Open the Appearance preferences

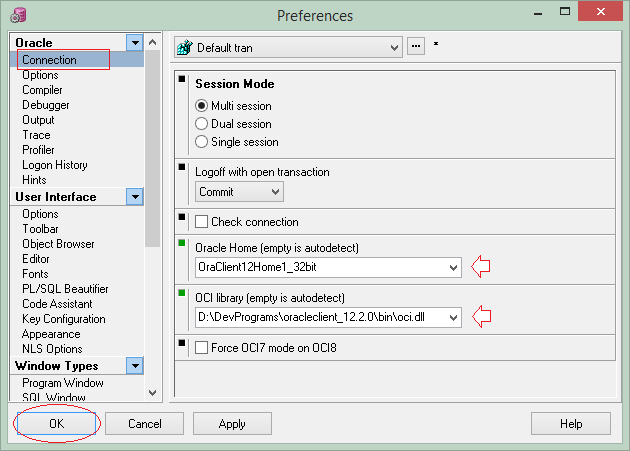(x=51, y=334)
